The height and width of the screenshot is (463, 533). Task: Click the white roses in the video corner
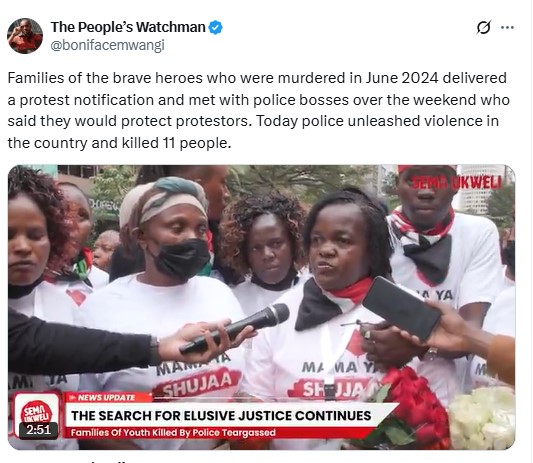[482, 418]
